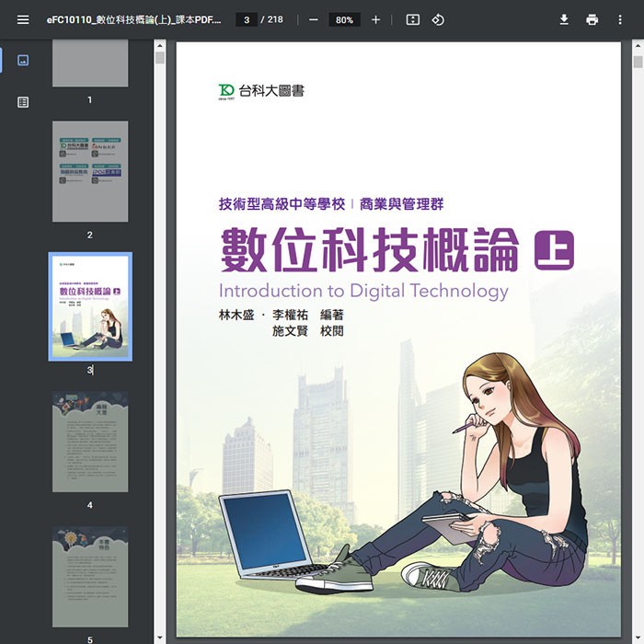The image size is (644, 644).
Task: Click the 80% zoom level field
Action: [x=344, y=19]
